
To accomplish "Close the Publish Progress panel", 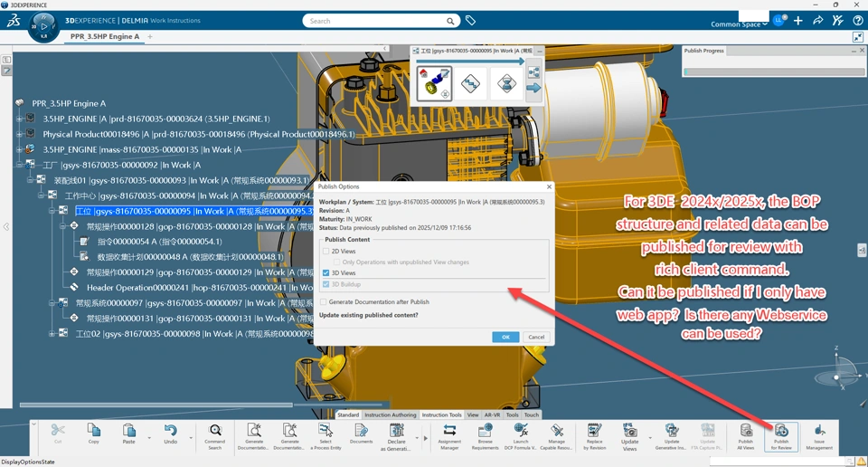I will coord(862,51).
